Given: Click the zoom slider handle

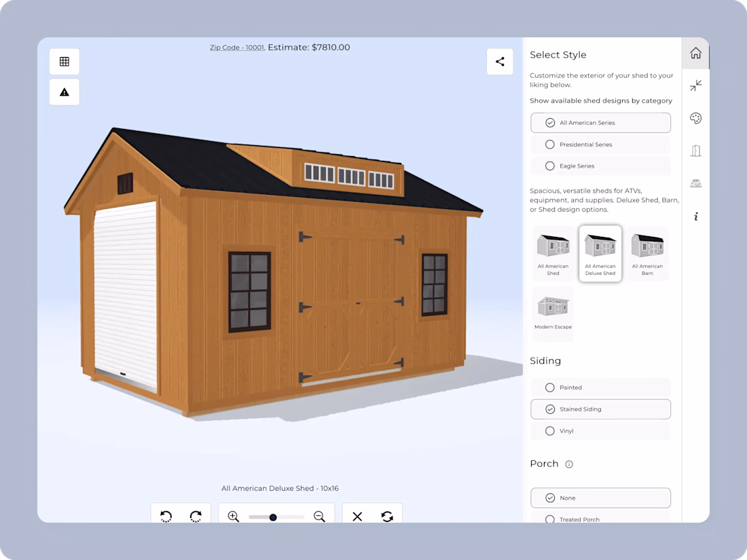Looking at the screenshot, I should [273, 517].
